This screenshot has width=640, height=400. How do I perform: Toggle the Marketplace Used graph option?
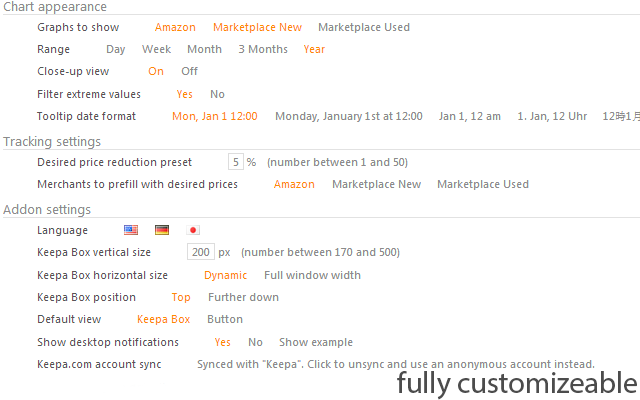point(364,27)
